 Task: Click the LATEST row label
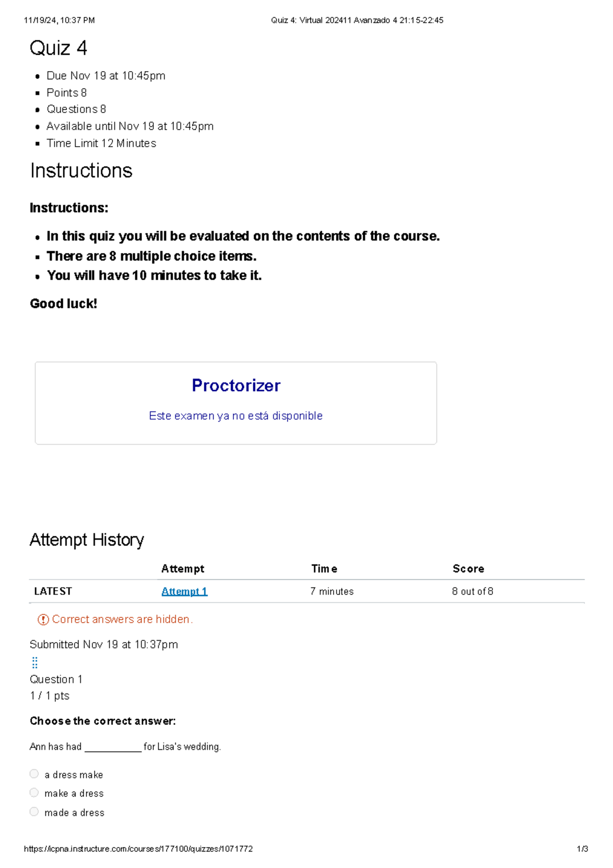point(53,591)
